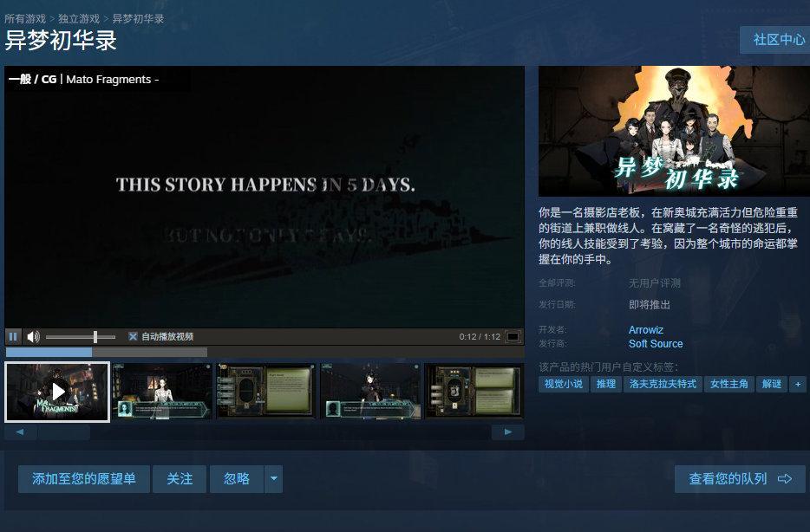Screen dimensions: 810x532
Task: Click the 即将推出 release date text
Action: [650, 304]
